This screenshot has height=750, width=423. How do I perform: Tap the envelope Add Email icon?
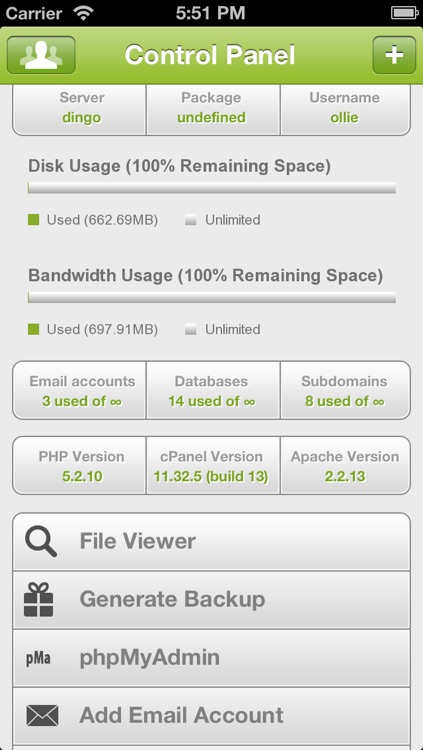[42, 716]
